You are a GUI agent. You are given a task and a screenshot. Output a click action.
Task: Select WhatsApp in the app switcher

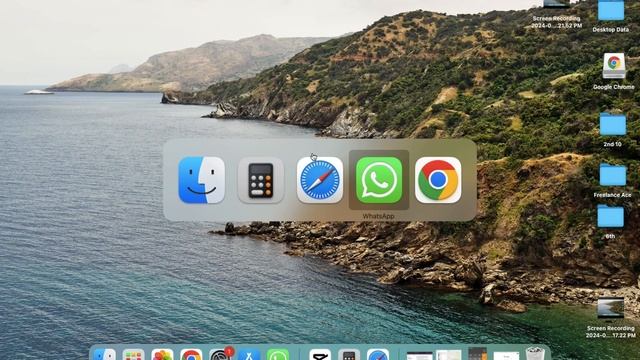pos(379,180)
